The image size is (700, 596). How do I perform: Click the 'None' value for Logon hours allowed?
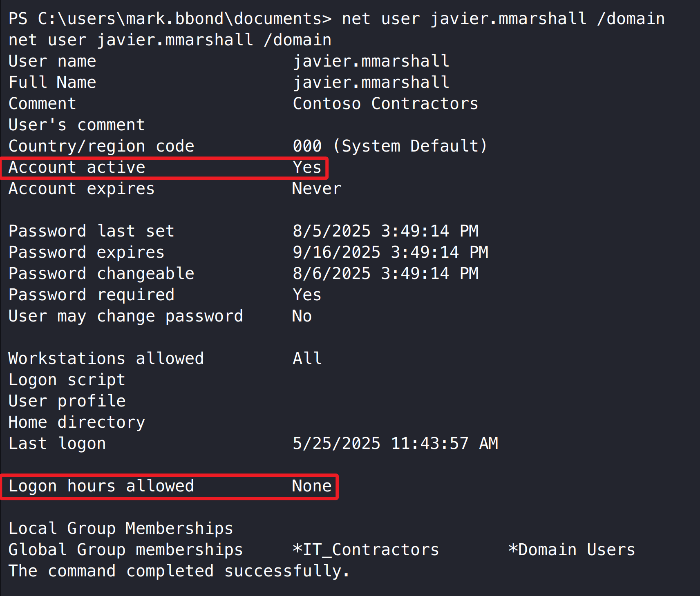(x=311, y=486)
